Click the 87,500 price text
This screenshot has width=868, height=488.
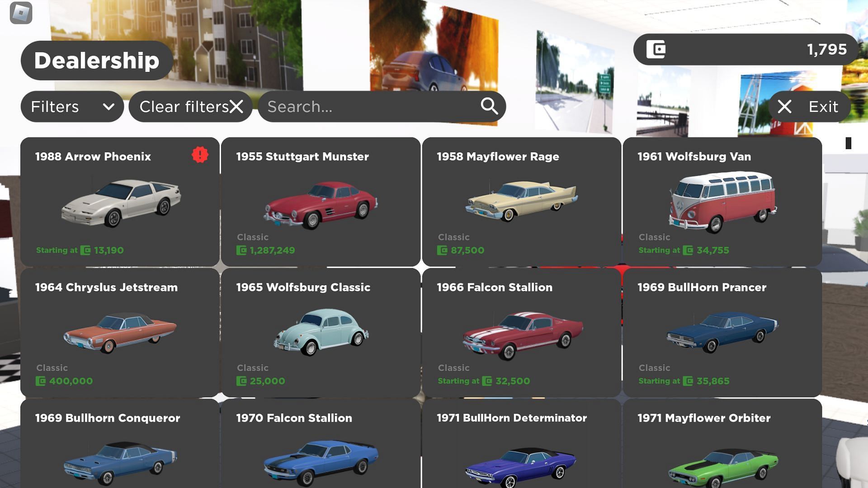tap(467, 250)
